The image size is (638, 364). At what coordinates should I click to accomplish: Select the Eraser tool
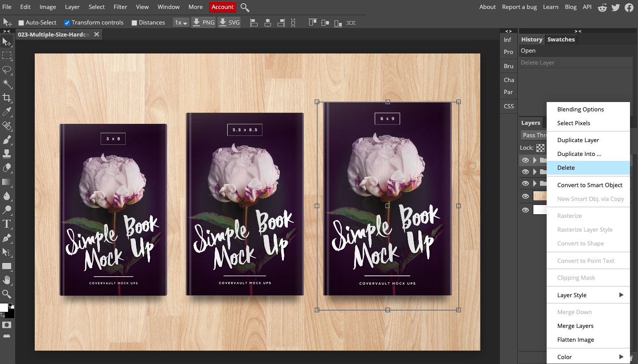click(7, 168)
